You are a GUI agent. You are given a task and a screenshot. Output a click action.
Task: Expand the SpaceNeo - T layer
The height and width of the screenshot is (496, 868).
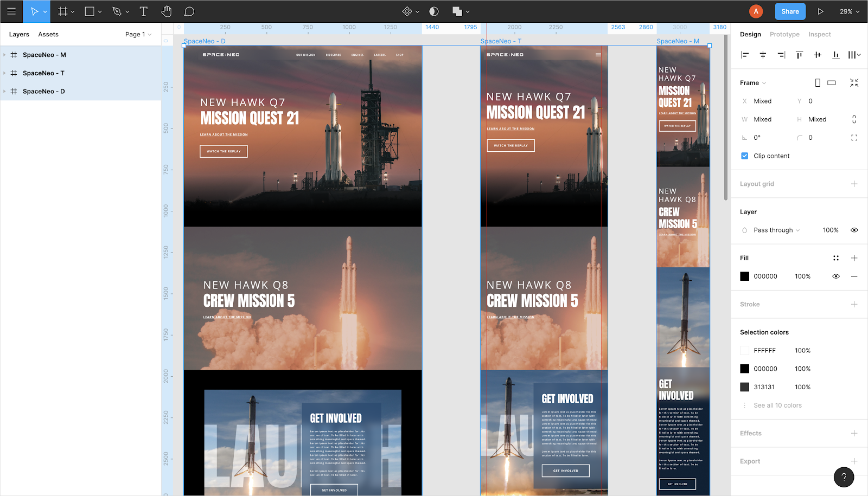point(4,73)
